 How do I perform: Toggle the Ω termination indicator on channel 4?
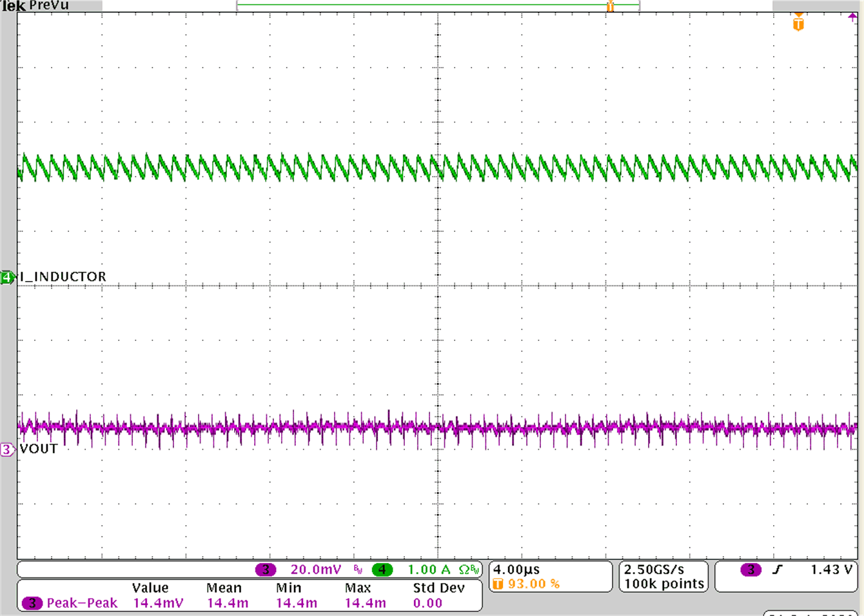tap(462, 569)
